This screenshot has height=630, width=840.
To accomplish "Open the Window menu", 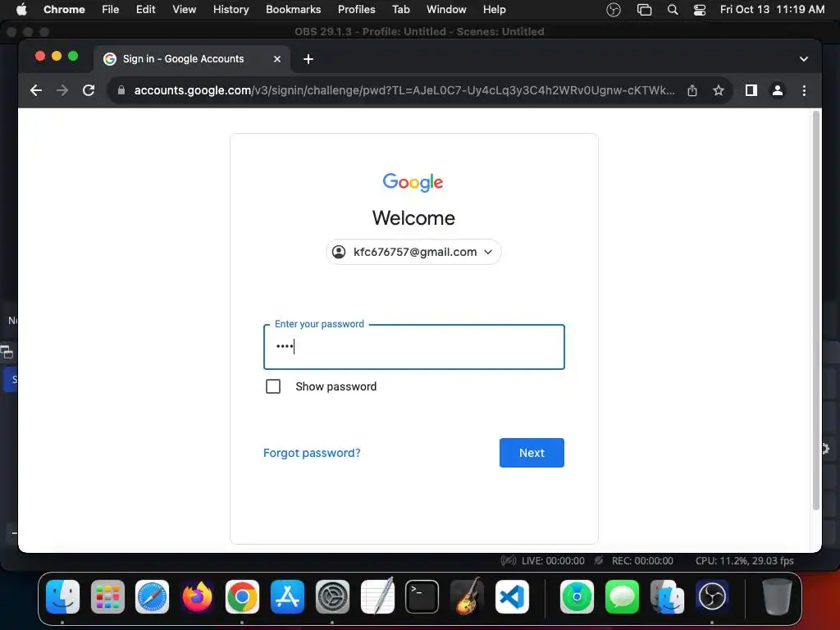I will click(x=446, y=9).
